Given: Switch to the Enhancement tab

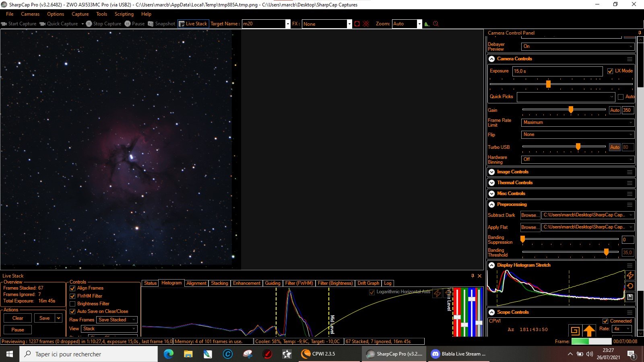Looking at the screenshot, I should tap(247, 283).
